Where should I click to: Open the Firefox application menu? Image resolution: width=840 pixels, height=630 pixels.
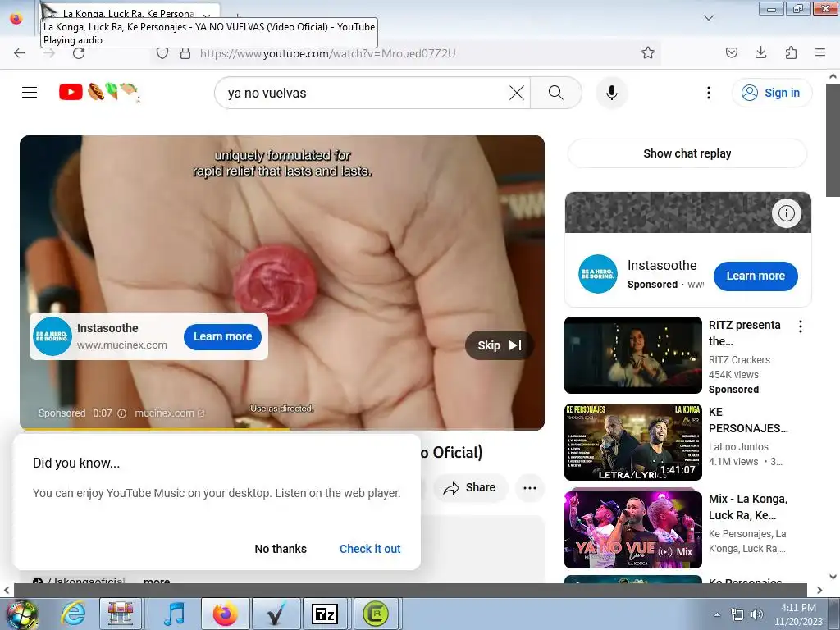(x=819, y=52)
